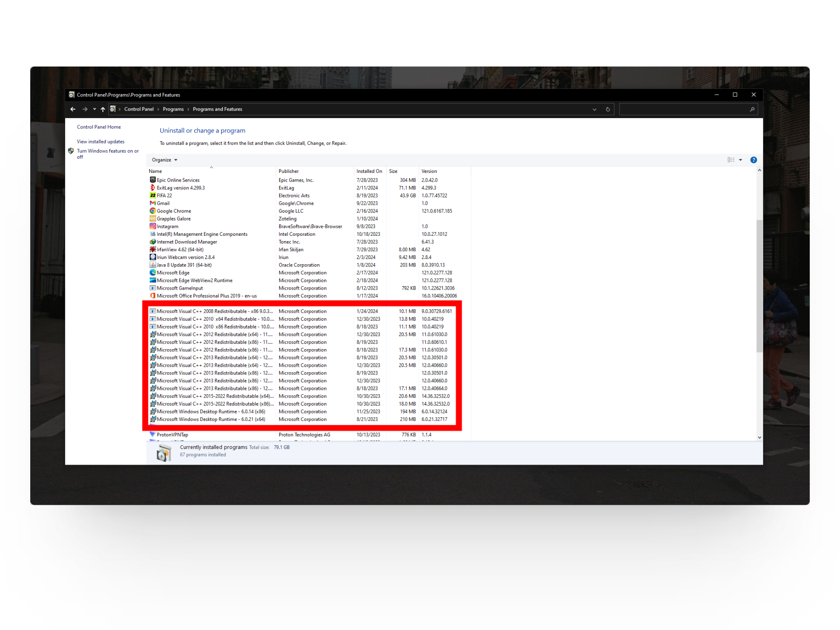The width and height of the screenshot is (840, 630).
Task: Open Turn Windows features on or off
Action: pos(108,151)
